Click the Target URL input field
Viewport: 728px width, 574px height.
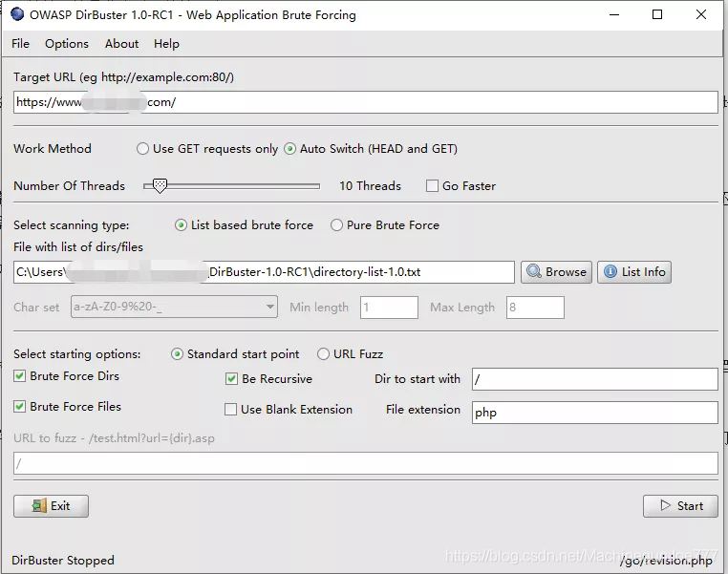[x=366, y=102]
